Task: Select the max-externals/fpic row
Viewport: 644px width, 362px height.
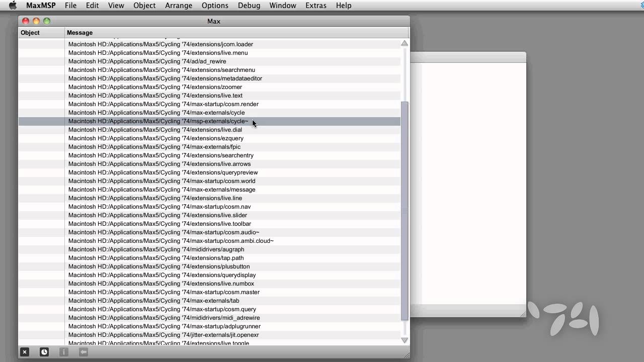Action: coord(209,147)
